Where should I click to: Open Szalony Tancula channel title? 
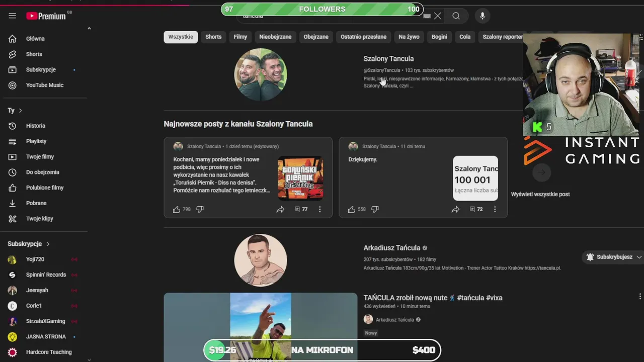pyautogui.click(x=388, y=59)
